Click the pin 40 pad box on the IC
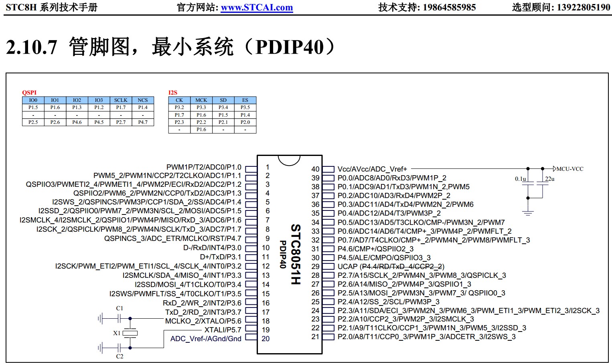This screenshot has height=364, width=612. [x=328, y=169]
